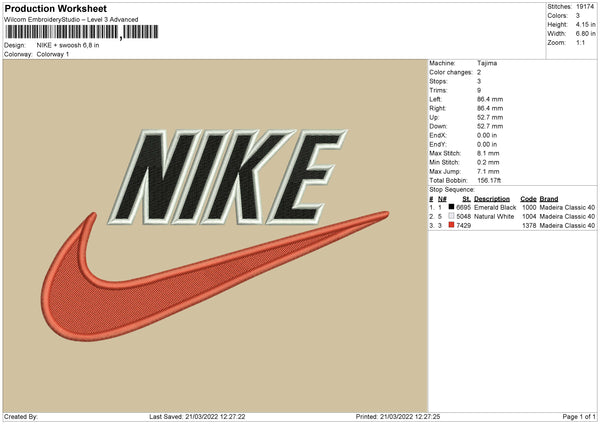
Task: Click the Stitches value '19174'
Action: pos(585,7)
